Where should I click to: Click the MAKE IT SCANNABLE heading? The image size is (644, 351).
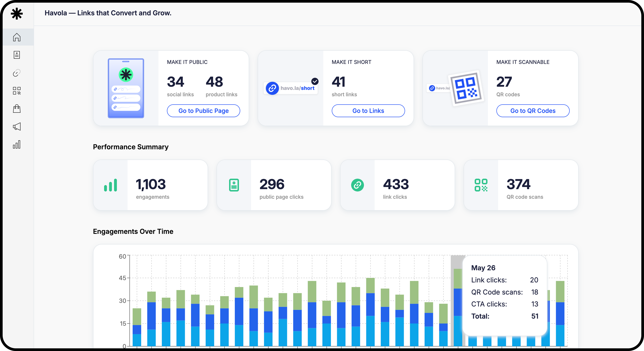523,62
